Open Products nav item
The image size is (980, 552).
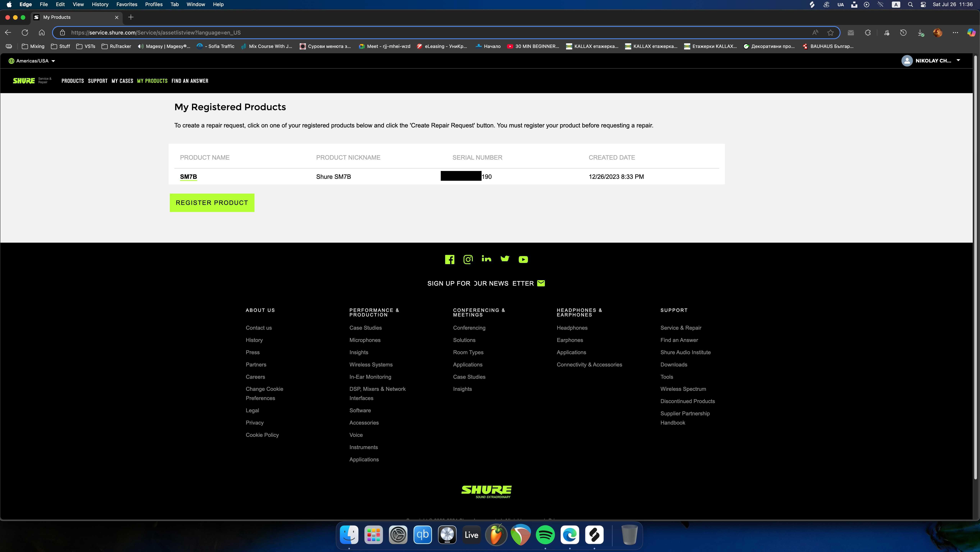point(73,81)
